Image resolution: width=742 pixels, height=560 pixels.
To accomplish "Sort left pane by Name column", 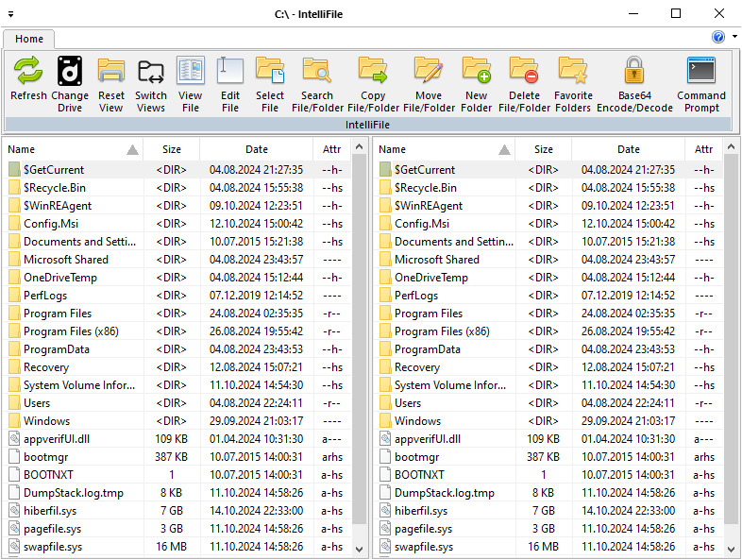I will tap(73, 149).
